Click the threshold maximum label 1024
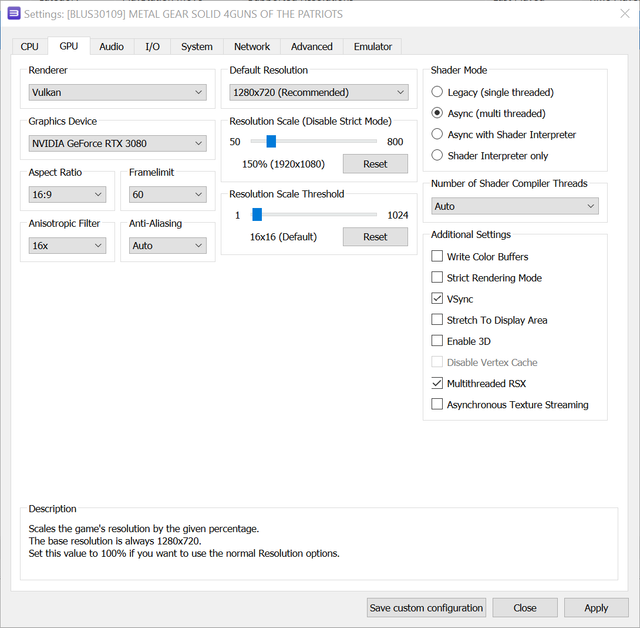 (x=398, y=215)
